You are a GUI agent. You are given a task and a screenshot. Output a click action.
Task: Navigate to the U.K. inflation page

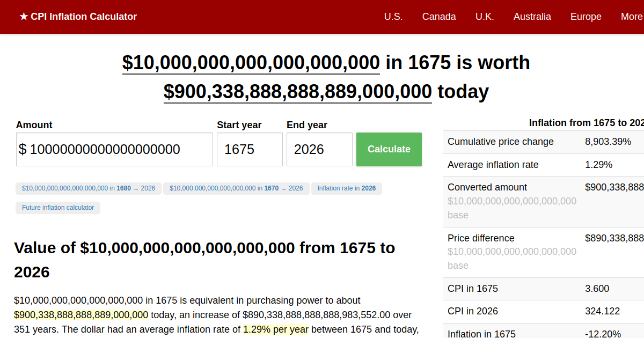[x=485, y=17]
